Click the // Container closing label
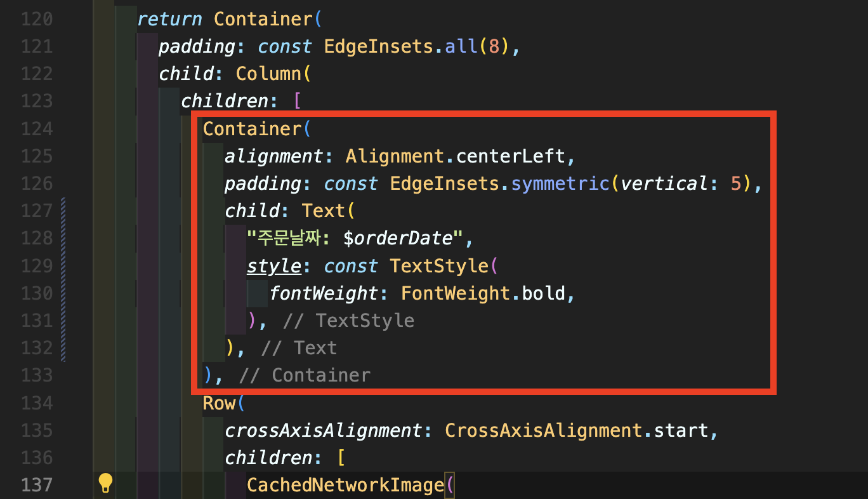 pos(305,376)
